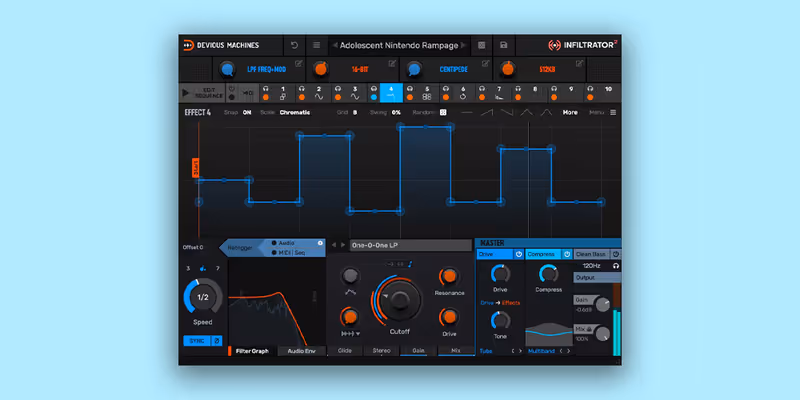Apply the ramp down envelope shape

(x=507, y=112)
